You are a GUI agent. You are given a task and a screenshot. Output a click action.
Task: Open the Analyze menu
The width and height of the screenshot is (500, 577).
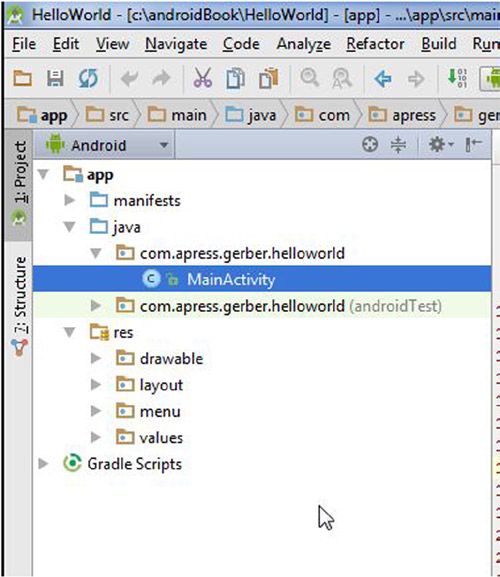304,45
